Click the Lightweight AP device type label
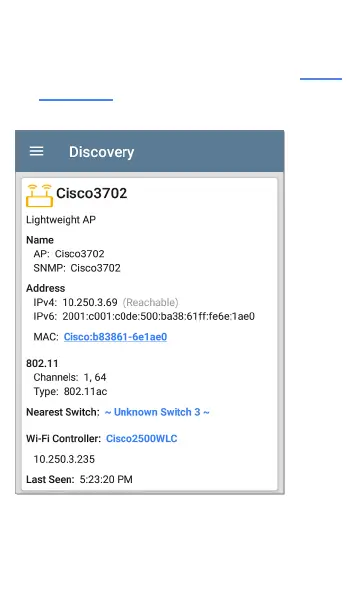Screen dimensions: 360x612 (x=61, y=220)
